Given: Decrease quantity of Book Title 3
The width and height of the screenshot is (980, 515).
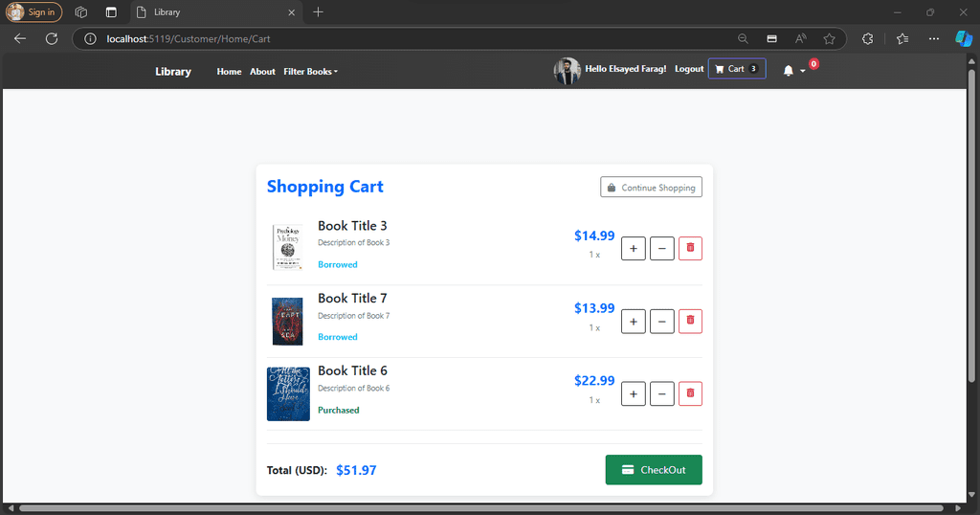Looking at the screenshot, I should coord(662,248).
